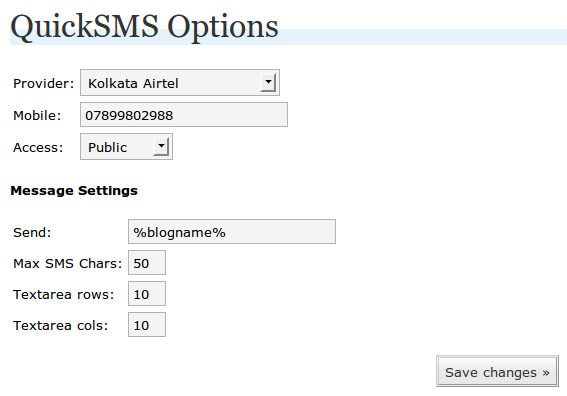Screen dimensions: 567x396
Task: Focus the Mobile number input field
Action: pyautogui.click(x=184, y=115)
